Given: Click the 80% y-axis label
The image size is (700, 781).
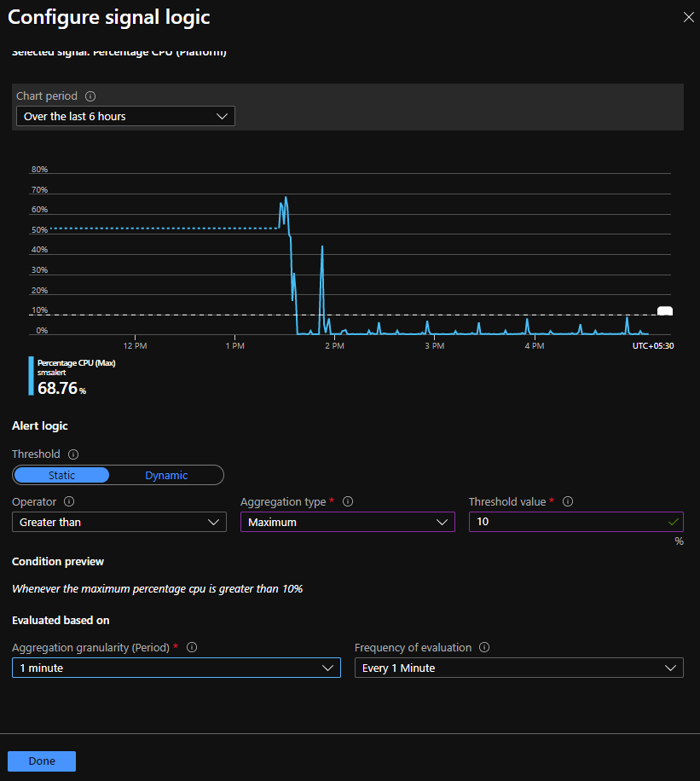Looking at the screenshot, I should 39,170.
